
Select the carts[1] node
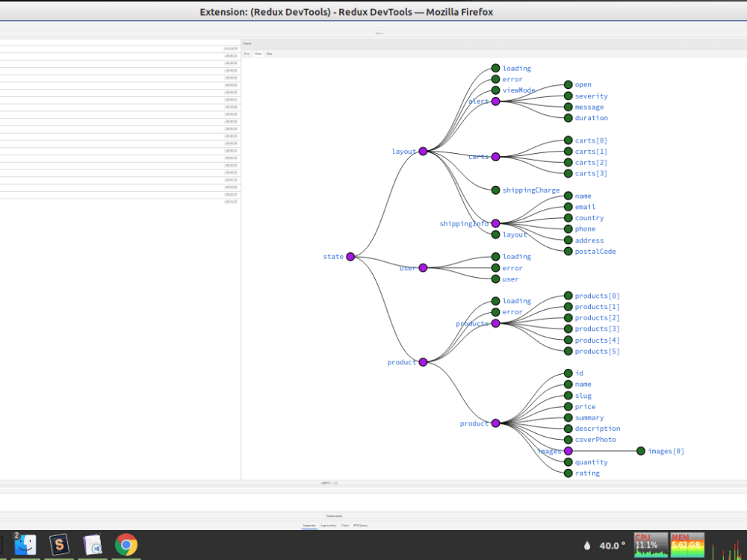tap(568, 151)
